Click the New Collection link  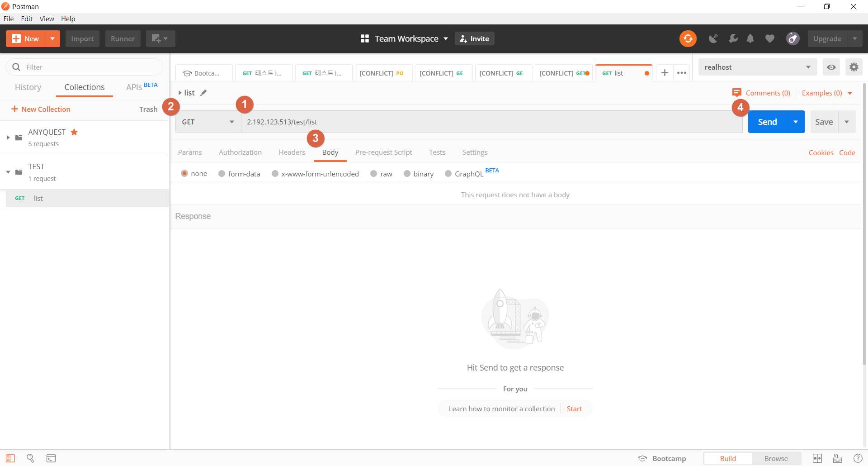pyautogui.click(x=41, y=109)
